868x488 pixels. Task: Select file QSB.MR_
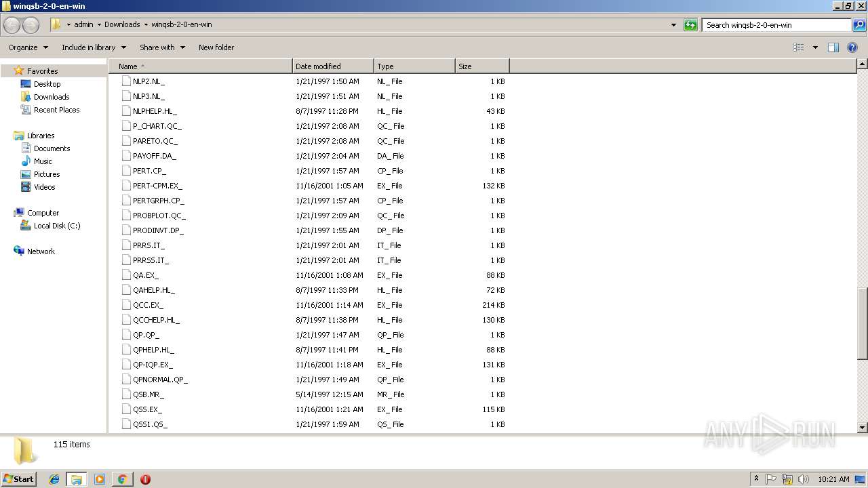pos(149,394)
